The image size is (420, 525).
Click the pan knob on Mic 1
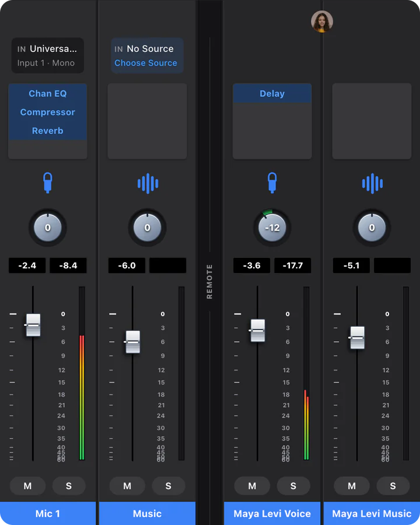pos(48,228)
